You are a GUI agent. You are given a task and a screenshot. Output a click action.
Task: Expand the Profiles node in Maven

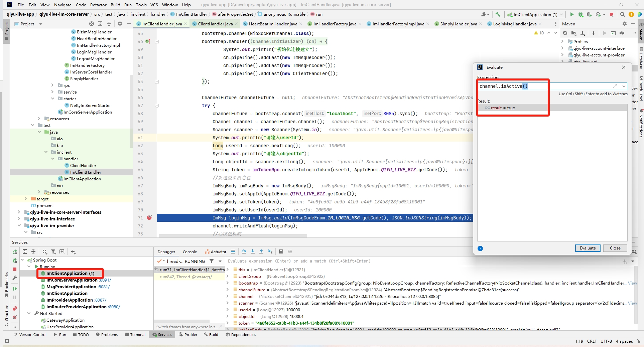(x=562, y=41)
